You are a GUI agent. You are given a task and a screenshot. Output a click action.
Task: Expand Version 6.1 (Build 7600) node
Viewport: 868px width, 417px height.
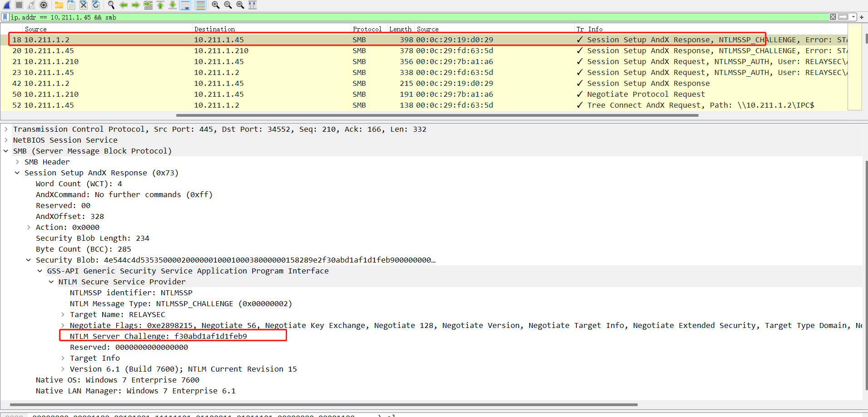(63, 369)
